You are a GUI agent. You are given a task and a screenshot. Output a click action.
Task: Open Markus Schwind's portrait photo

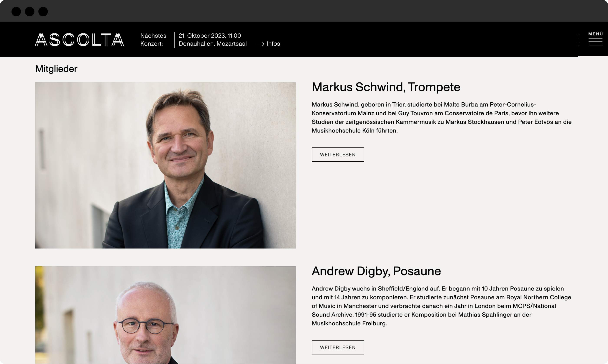165,165
